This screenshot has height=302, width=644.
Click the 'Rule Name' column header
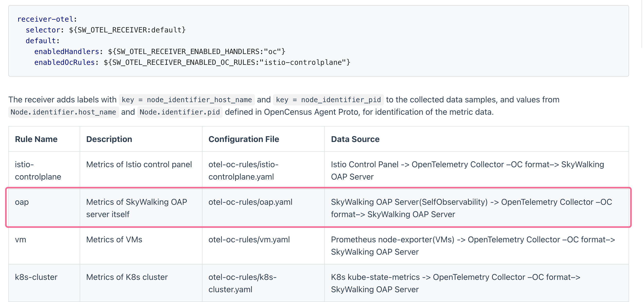36,139
